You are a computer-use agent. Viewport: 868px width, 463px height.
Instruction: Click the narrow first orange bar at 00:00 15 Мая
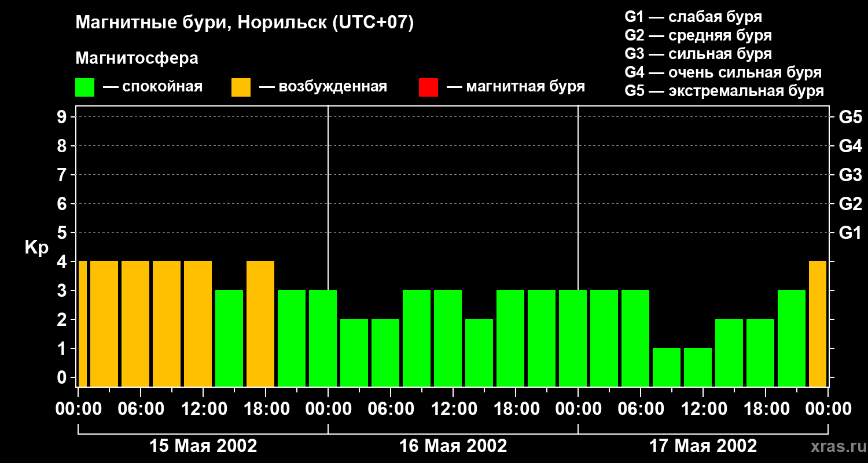point(82,324)
